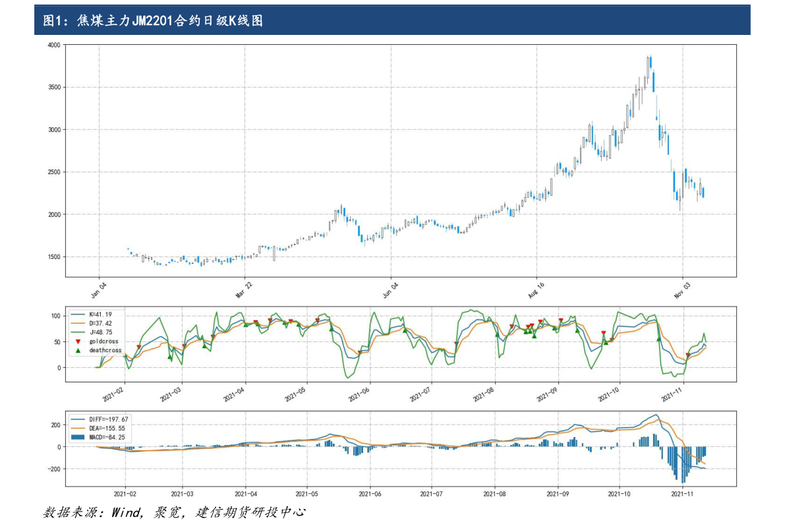This screenshot has height=532, width=785.
Task: Click the D=37.42 orange line legend symbol
Action: (77, 323)
